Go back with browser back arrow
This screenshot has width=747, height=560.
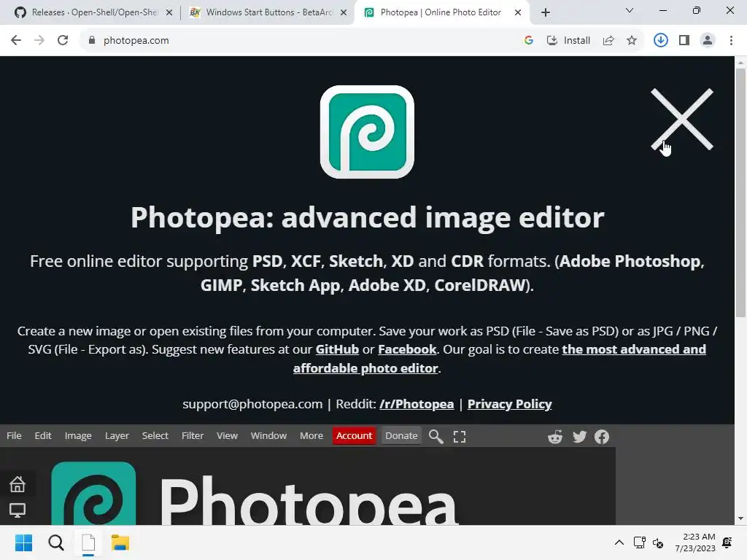pos(16,41)
